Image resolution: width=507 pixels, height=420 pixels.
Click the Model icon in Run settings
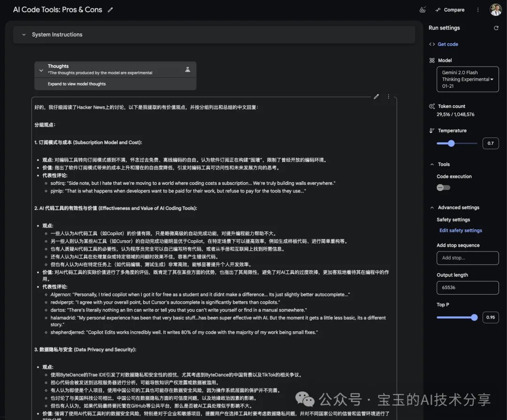point(432,61)
